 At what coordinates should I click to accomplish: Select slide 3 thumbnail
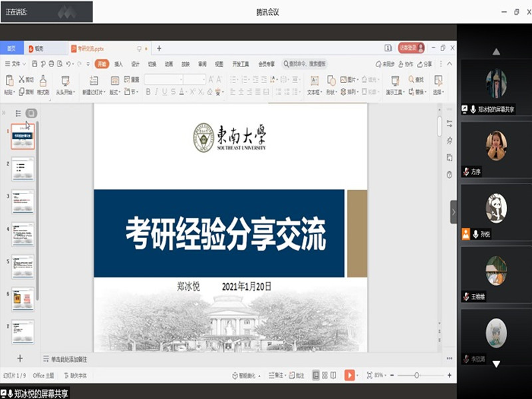[23, 202]
